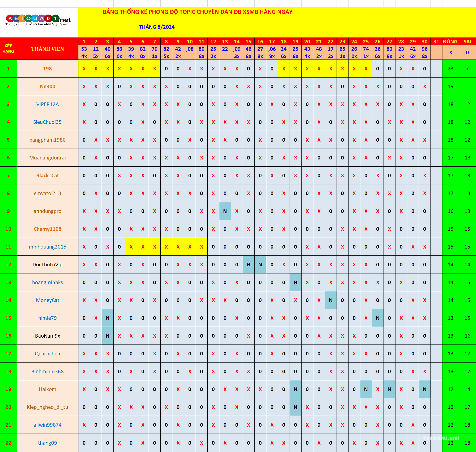Click the 'N' cell in anhdungpro row
Image resolution: width=476 pixels, height=452 pixels.
(225, 211)
